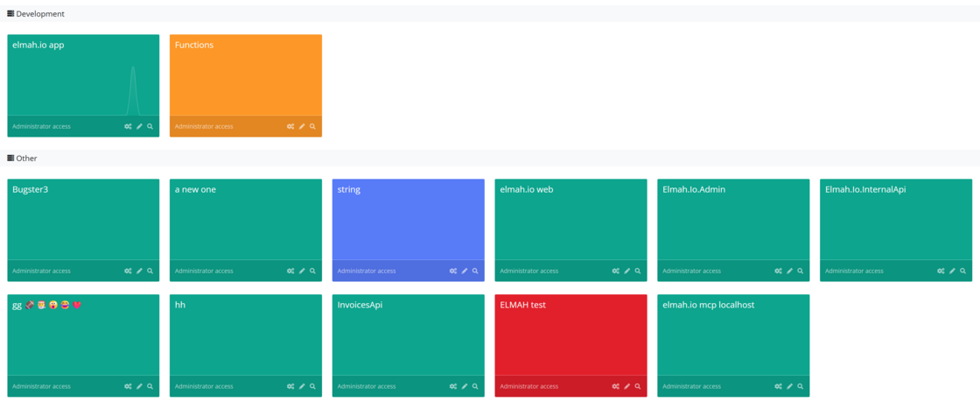
Task: Click Administrator access text on InvoicesApi card
Action: pyautogui.click(x=367, y=386)
